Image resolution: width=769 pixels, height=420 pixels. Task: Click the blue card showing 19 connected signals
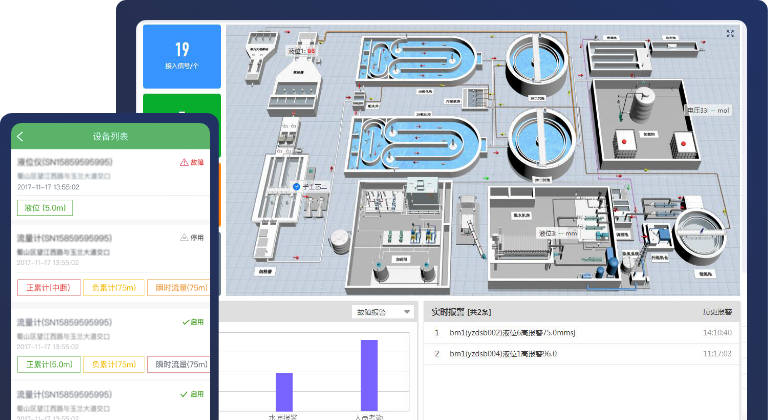point(181,55)
